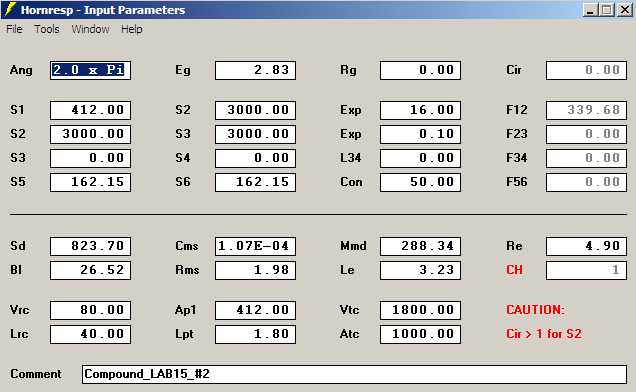Click the Con label
This screenshot has height=392, width=636.
[351, 182]
